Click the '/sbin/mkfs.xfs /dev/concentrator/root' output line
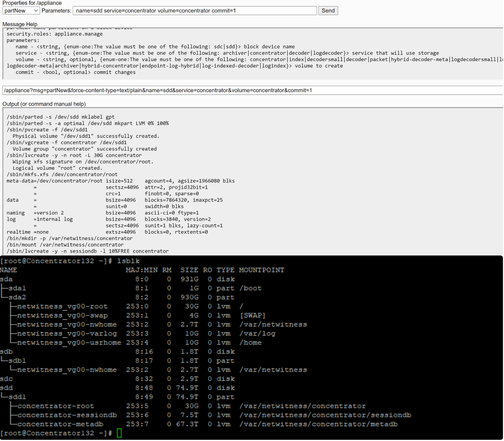504x441 pixels. coord(62,174)
